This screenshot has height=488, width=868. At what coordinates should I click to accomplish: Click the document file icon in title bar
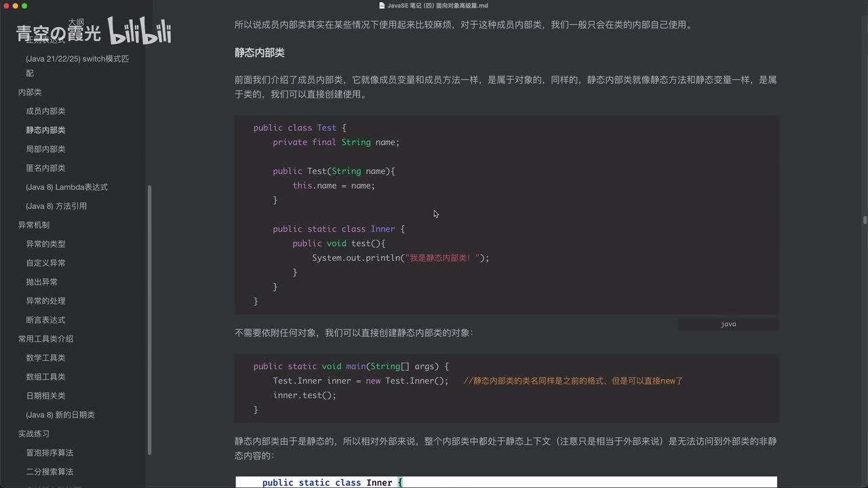click(382, 5)
